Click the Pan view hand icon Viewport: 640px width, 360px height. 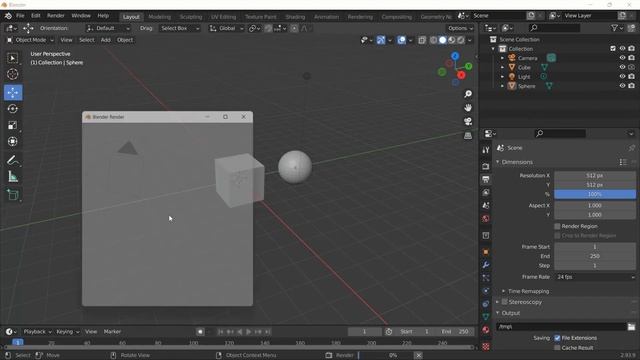(468, 108)
